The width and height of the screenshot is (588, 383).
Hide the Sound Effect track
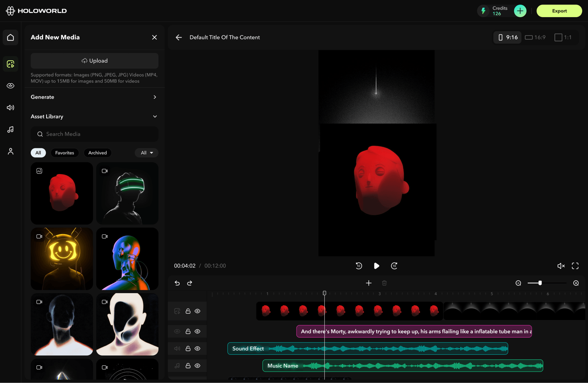click(x=197, y=348)
